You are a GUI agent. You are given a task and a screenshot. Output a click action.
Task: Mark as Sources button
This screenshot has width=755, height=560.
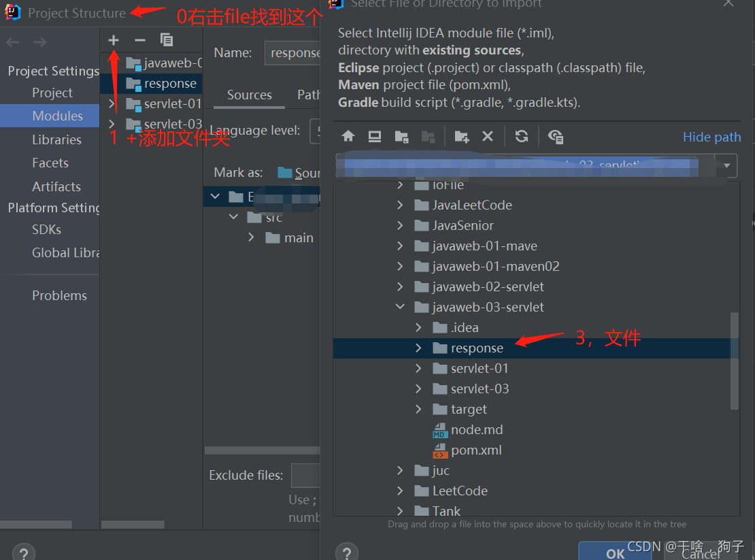click(299, 173)
